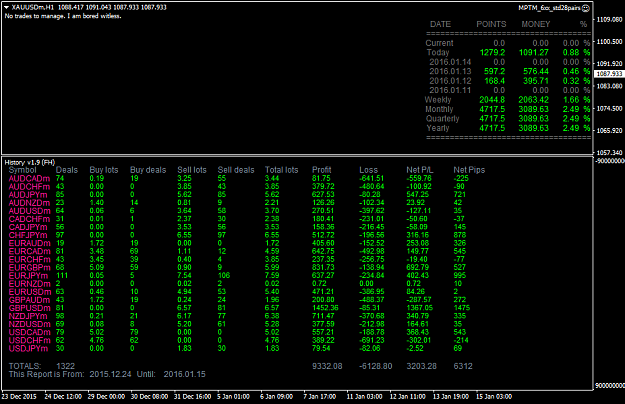This screenshot has width=625, height=404.
Task: Select the CHFJPYm symbol row
Action: pos(239,235)
